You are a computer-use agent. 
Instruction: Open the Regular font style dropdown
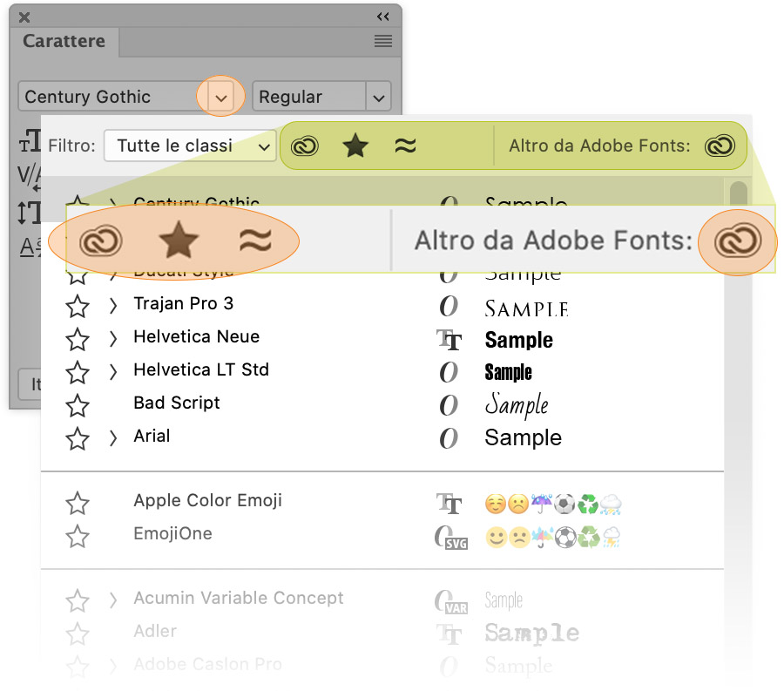pos(378,98)
